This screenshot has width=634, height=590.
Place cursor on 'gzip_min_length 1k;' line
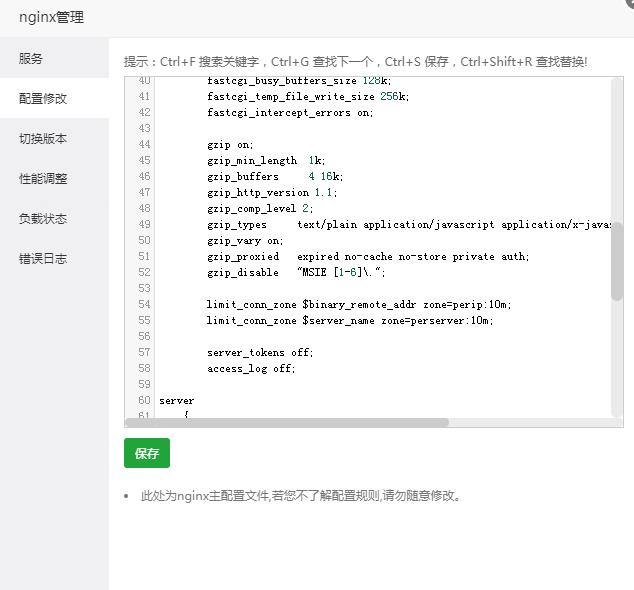tap(266, 161)
